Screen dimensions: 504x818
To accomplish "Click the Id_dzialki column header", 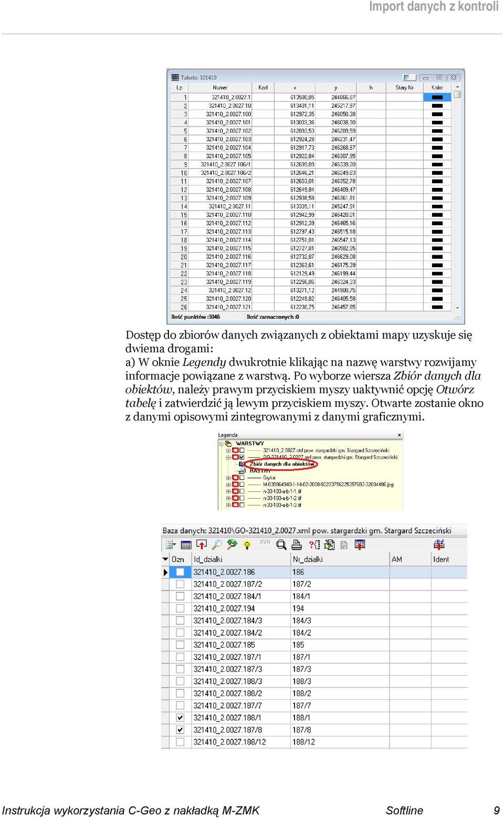I will pyautogui.click(x=241, y=559).
